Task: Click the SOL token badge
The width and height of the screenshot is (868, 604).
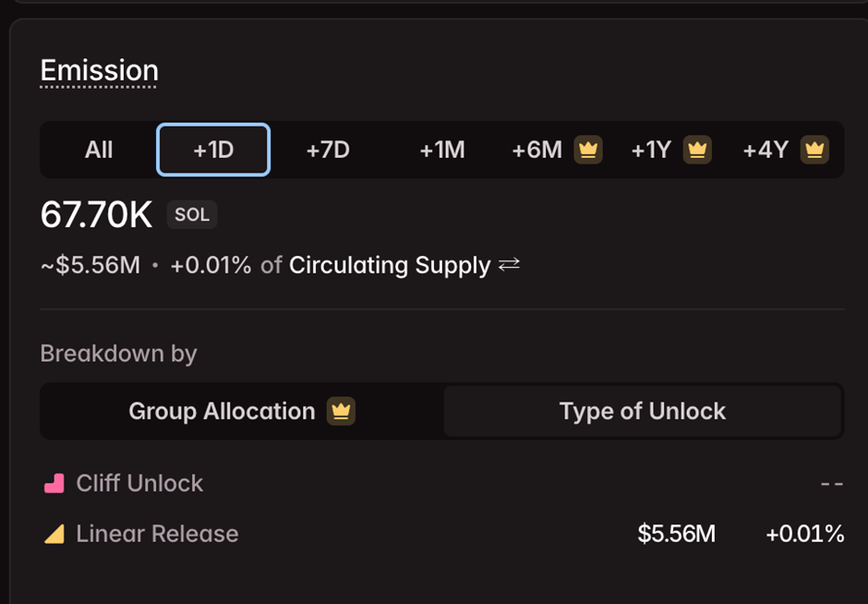Action: [192, 215]
